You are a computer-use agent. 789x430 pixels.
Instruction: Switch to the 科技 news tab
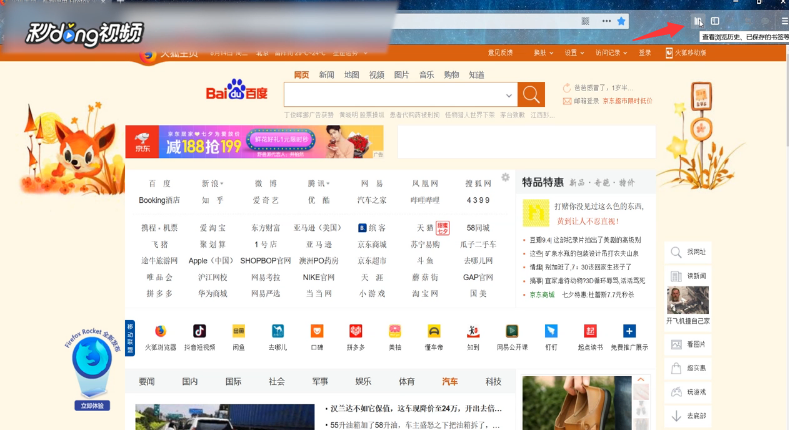(494, 382)
